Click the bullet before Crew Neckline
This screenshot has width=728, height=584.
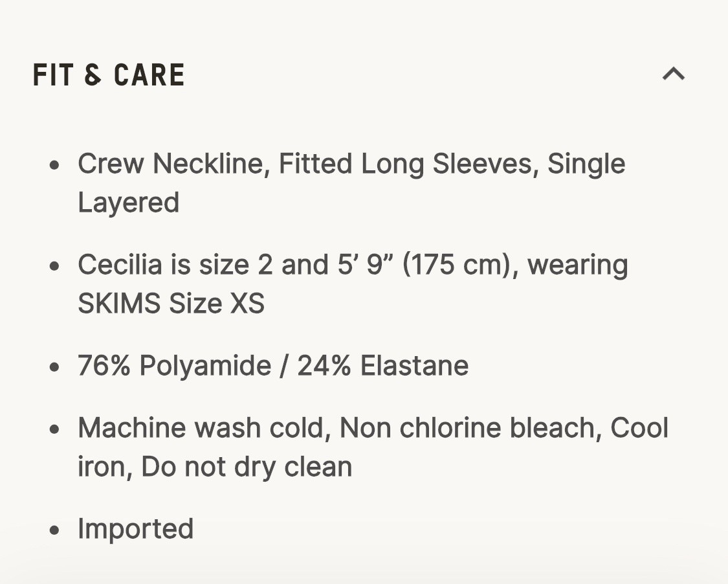point(55,164)
